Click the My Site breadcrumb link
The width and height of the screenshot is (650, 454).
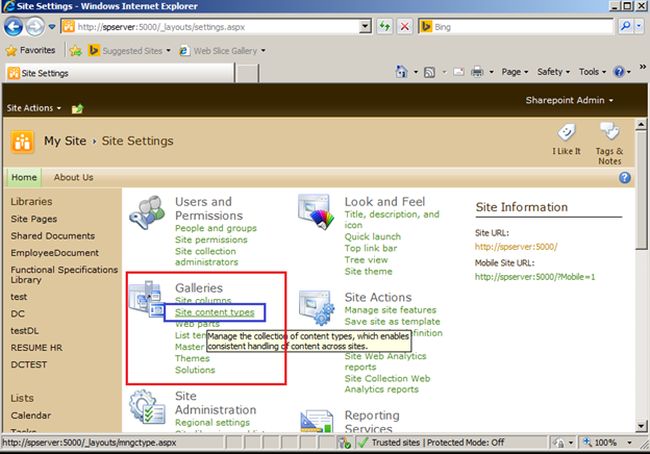tap(65, 141)
